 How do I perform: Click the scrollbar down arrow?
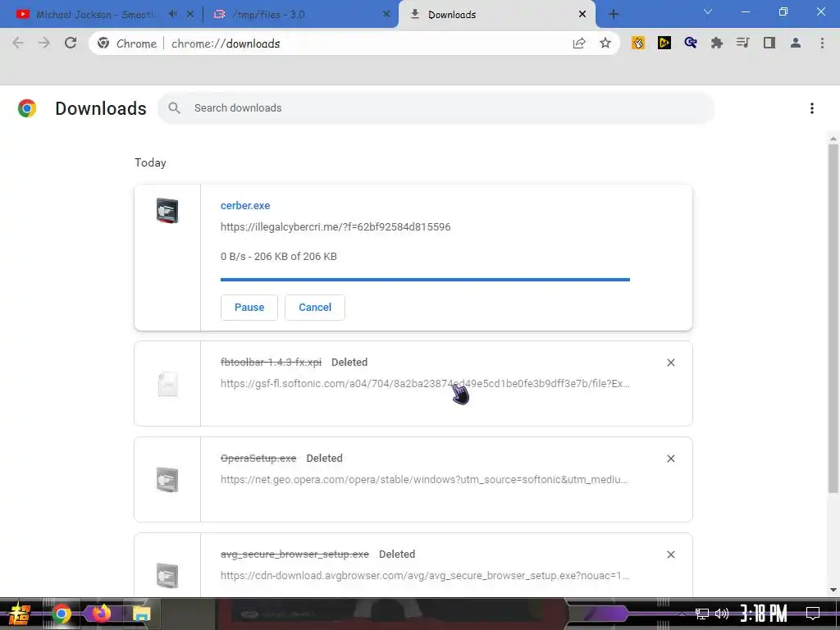click(833, 590)
